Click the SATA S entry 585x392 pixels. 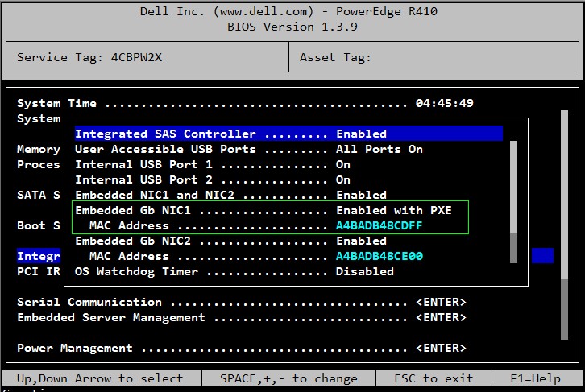click(39, 195)
